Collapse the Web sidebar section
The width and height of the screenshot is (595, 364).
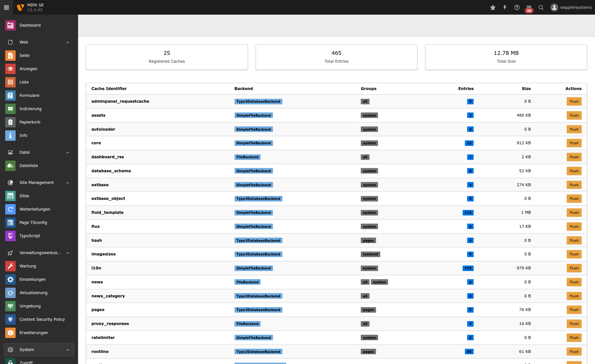(x=68, y=42)
